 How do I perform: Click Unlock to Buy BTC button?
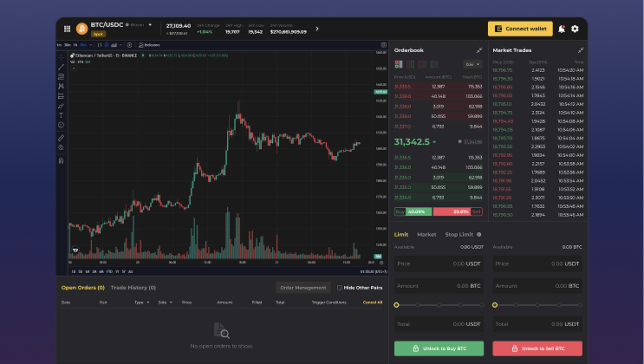pyautogui.click(x=439, y=348)
